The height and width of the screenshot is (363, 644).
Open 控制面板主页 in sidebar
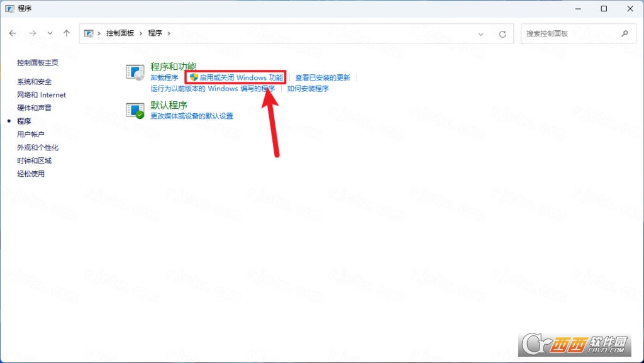38,63
